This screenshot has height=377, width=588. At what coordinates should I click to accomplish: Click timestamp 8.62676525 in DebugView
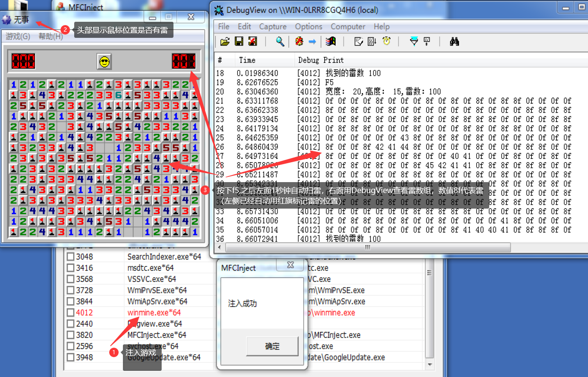pos(258,82)
